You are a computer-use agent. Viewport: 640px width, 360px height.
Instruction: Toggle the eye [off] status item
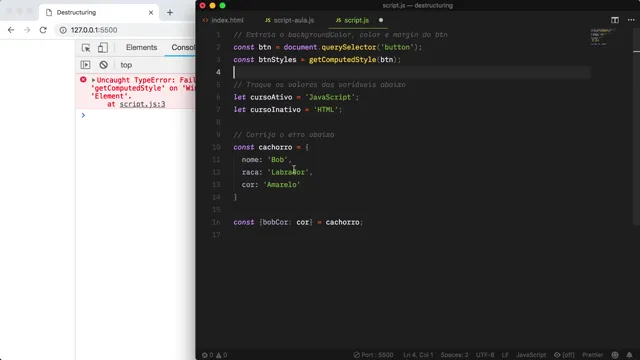tap(564, 355)
